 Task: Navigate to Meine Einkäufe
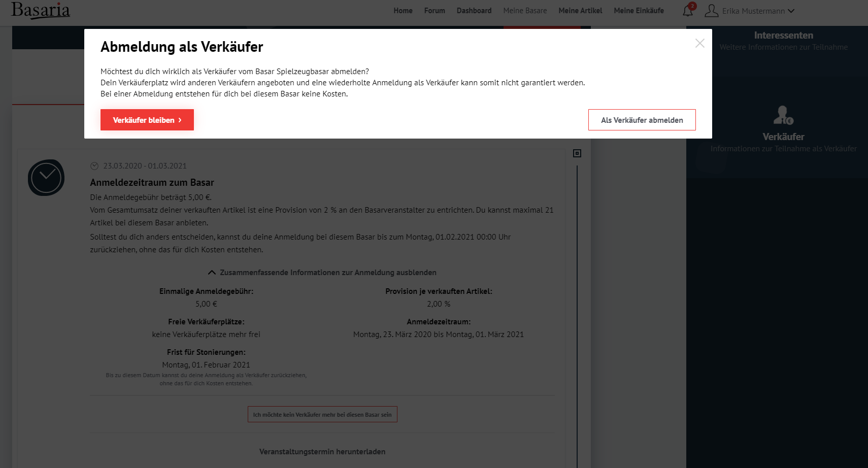(x=639, y=11)
